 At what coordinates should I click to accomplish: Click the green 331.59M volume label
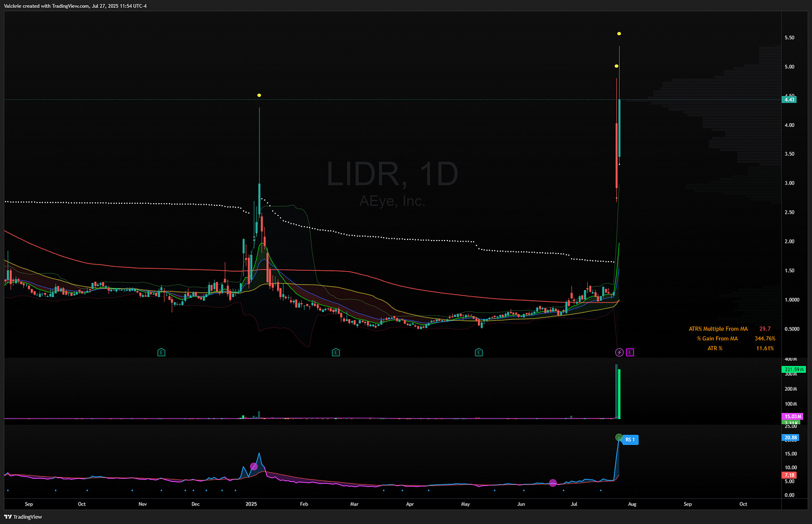[793, 369]
